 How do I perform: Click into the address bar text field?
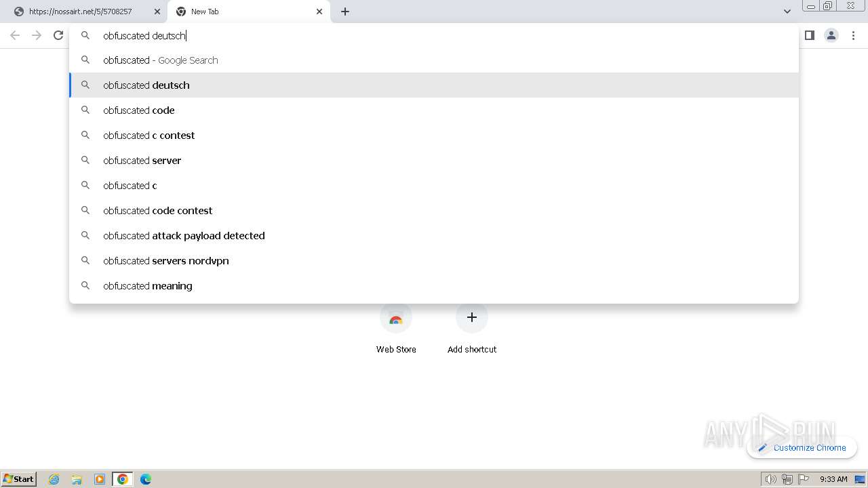[434, 35]
